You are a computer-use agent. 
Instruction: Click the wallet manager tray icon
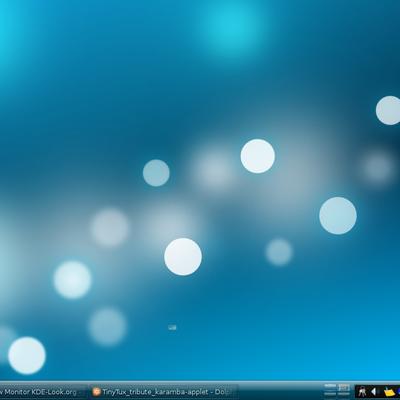pos(362,392)
